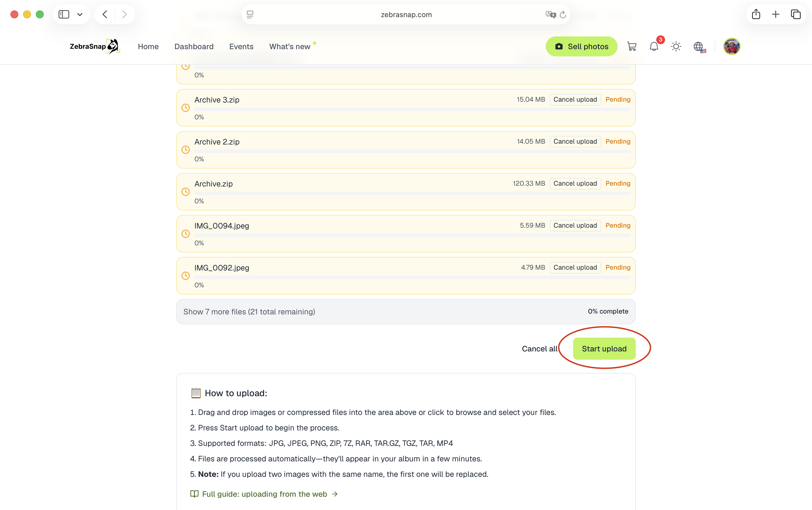Open notifications bell icon

tap(654, 46)
